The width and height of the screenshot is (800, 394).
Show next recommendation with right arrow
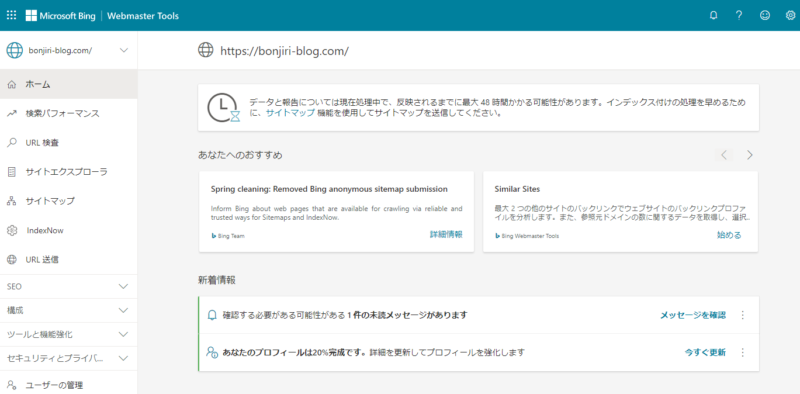click(x=749, y=155)
